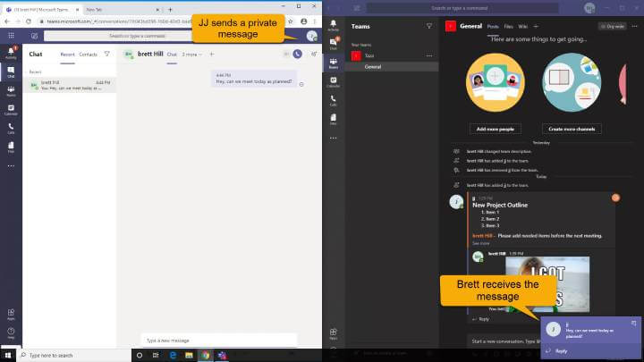Open Microsoft Edge from the taskbar
The width and height of the screenshot is (644, 362).
(173, 355)
